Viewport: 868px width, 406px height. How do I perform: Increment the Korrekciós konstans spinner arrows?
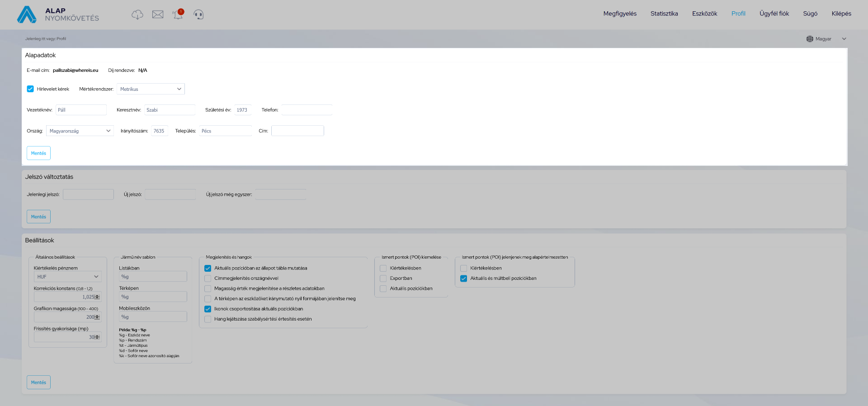pyautogui.click(x=97, y=296)
